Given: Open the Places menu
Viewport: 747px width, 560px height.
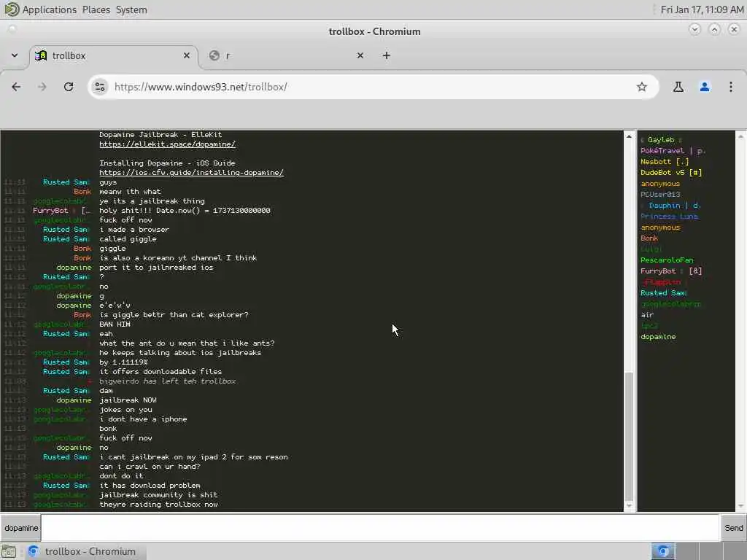Looking at the screenshot, I should point(96,9).
